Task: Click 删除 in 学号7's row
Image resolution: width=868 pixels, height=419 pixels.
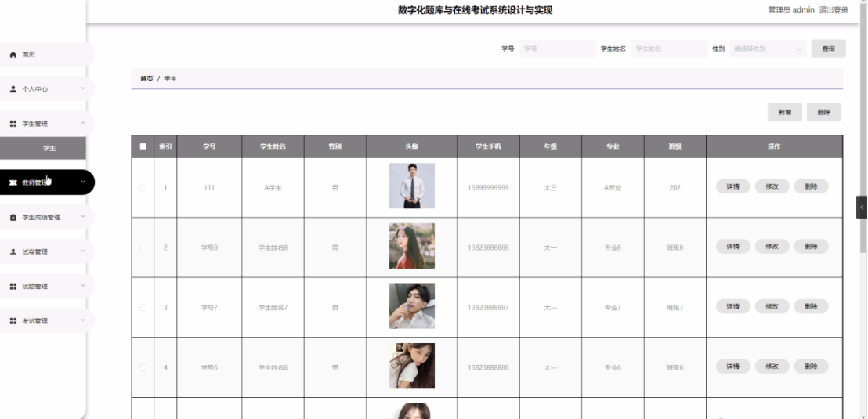Action: 811,306
